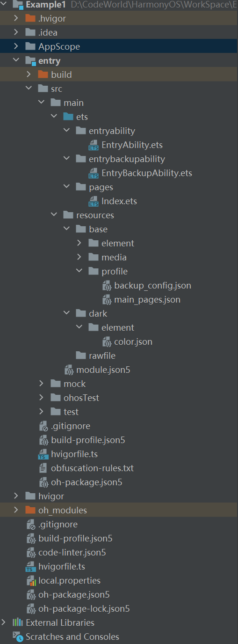The image size is (238, 644).
Task: Click the External Libraries icon
Action: [x=18, y=622]
